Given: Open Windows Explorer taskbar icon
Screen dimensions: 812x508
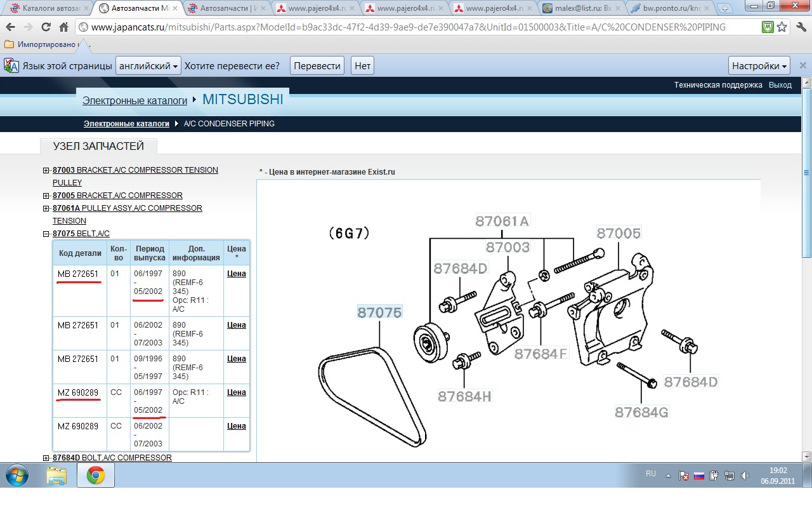Looking at the screenshot, I should [56, 475].
